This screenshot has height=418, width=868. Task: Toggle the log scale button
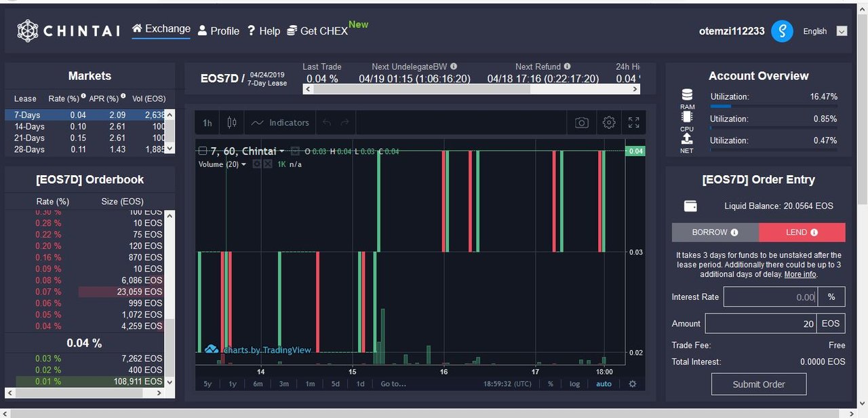tap(574, 384)
